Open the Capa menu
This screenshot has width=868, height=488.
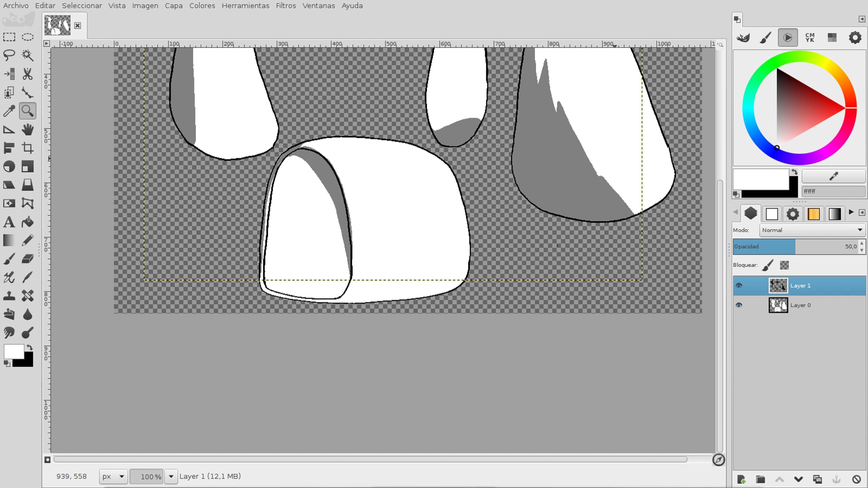pyautogui.click(x=173, y=6)
